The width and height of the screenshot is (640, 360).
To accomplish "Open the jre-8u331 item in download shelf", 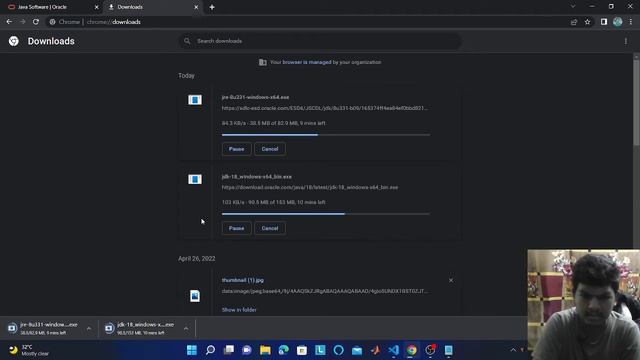I will [x=44, y=328].
